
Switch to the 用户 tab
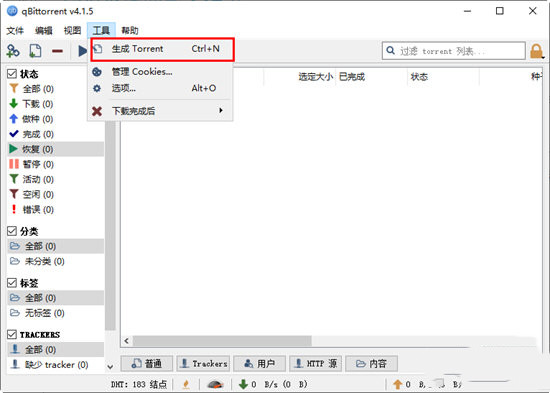[x=259, y=364]
